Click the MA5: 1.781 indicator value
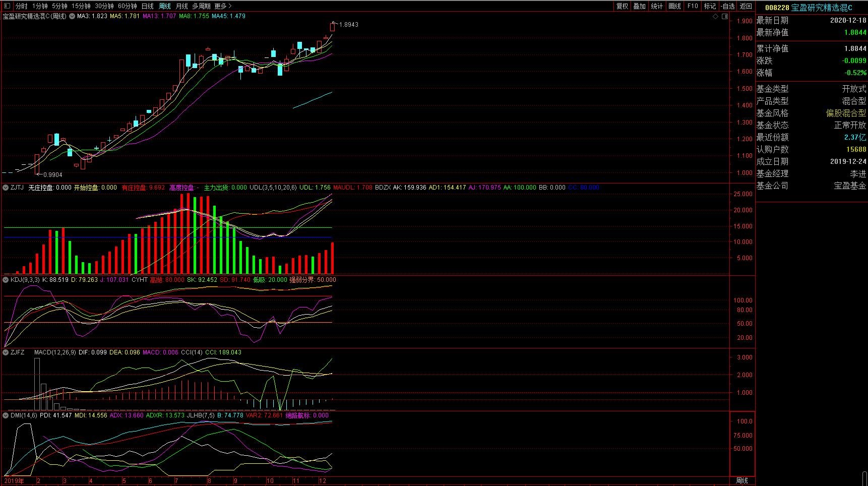The width and height of the screenshot is (868, 486). (125, 16)
